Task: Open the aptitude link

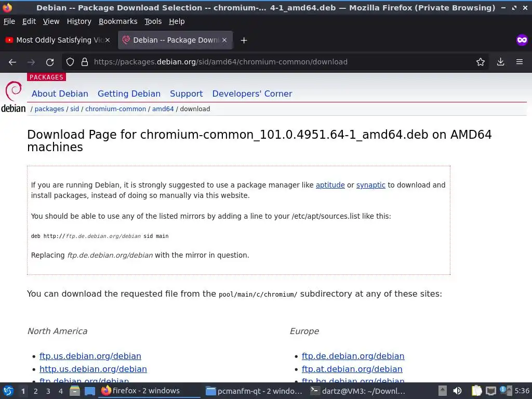Action: (x=330, y=185)
